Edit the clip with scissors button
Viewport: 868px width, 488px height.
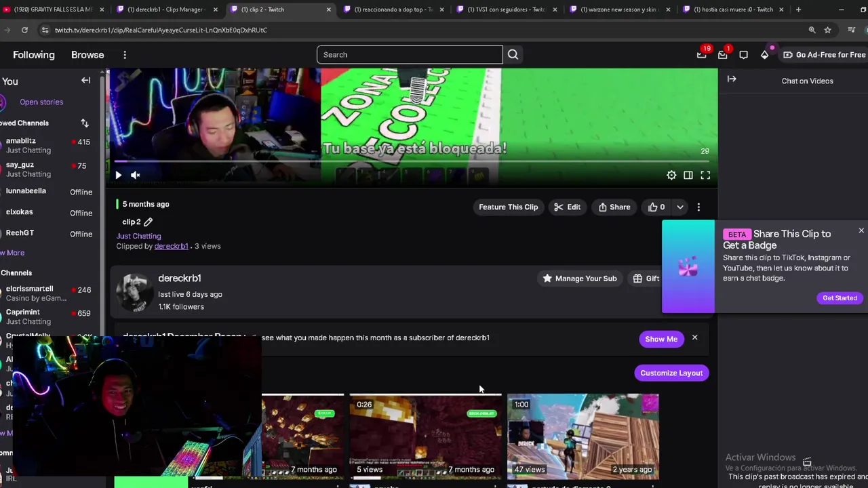pos(568,207)
